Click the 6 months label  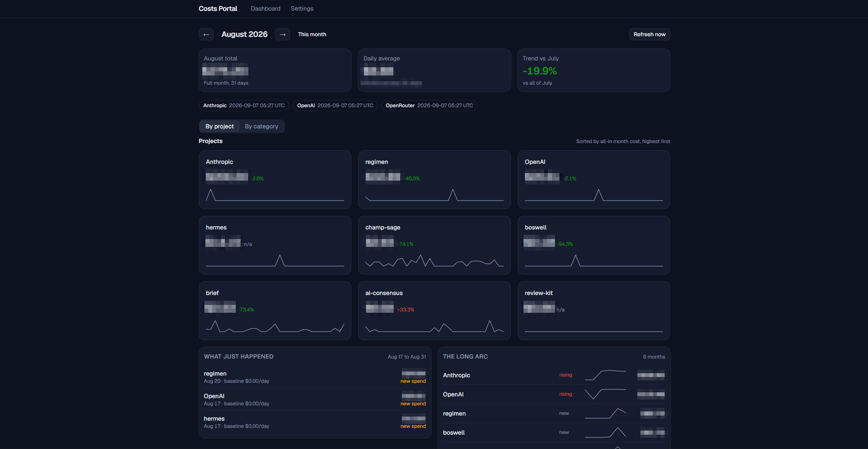tap(654, 357)
